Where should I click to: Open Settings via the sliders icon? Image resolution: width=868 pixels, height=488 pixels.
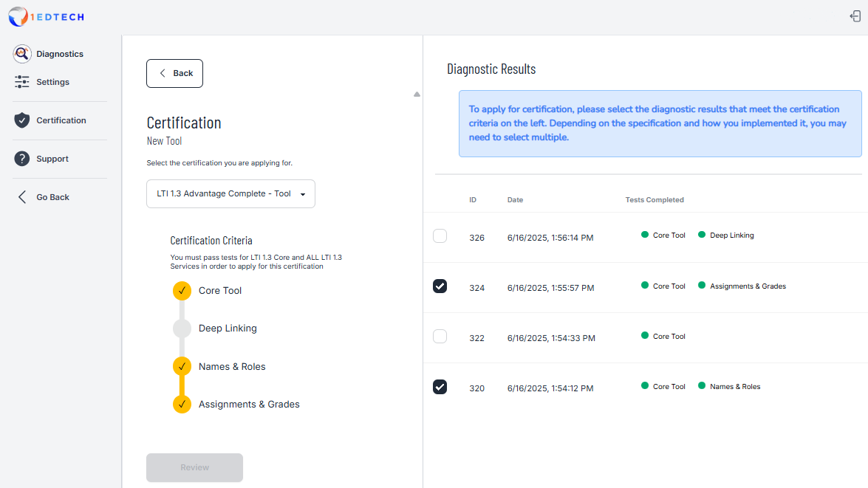(21, 81)
